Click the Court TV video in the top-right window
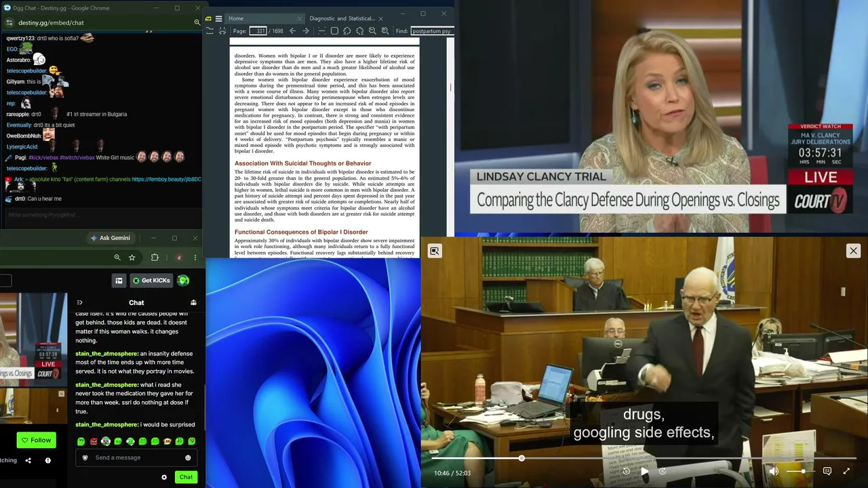 click(x=661, y=117)
